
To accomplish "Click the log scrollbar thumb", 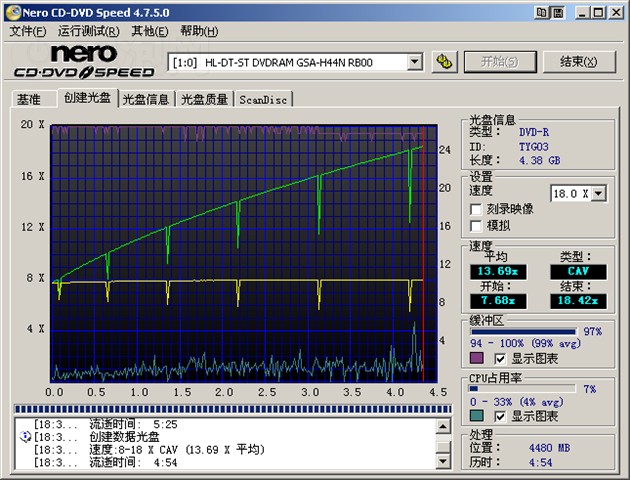I will (x=443, y=446).
